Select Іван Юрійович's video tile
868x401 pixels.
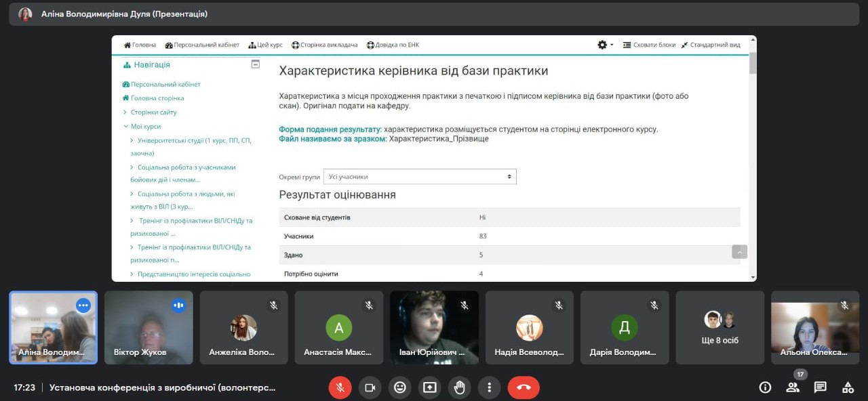[434, 328]
